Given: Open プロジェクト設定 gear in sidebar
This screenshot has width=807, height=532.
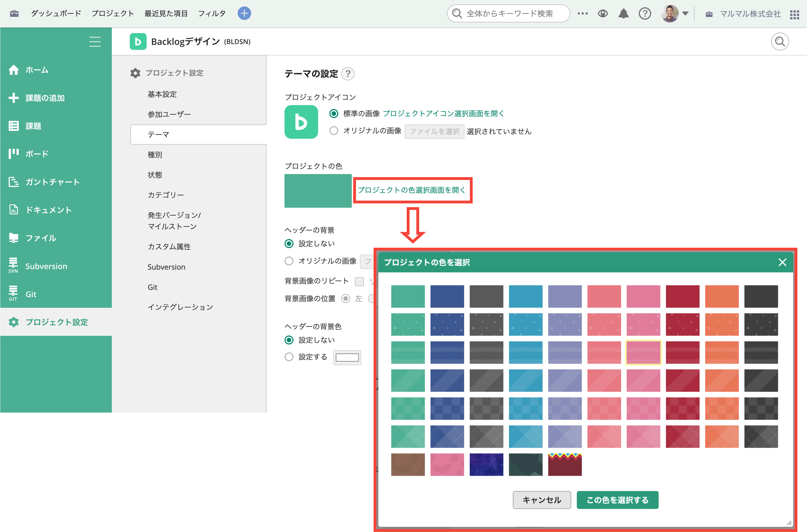Looking at the screenshot, I should 13,322.
